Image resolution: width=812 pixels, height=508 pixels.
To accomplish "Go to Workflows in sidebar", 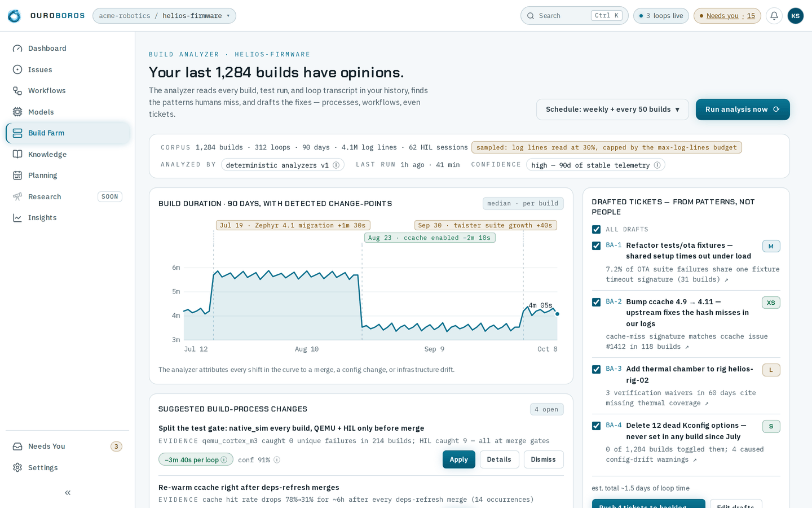I will click(68, 91).
